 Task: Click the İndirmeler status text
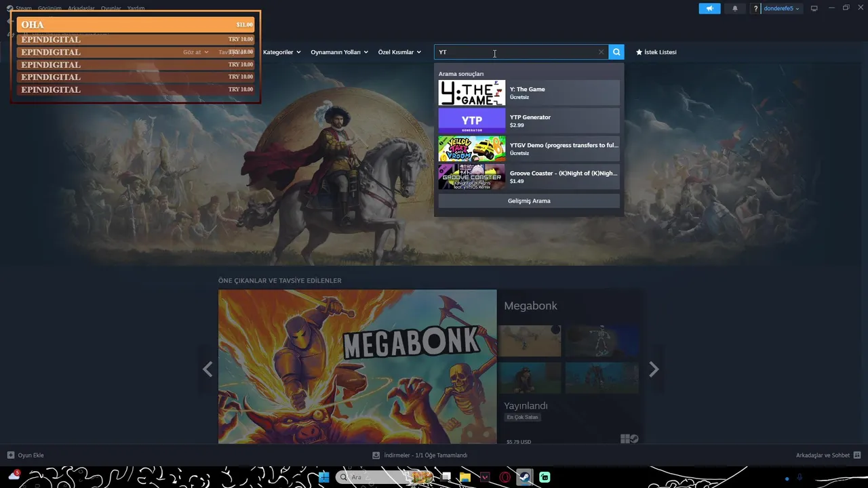coord(425,455)
